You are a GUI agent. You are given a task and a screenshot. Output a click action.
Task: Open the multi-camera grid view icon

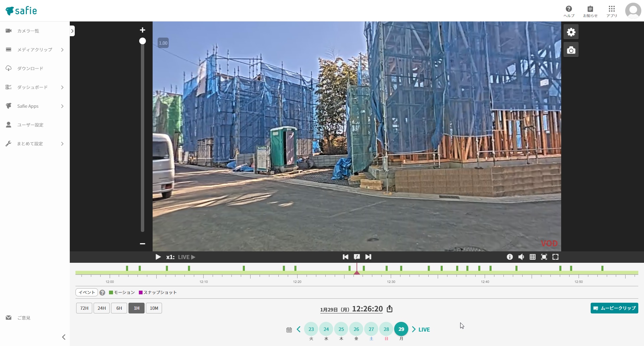point(532,257)
